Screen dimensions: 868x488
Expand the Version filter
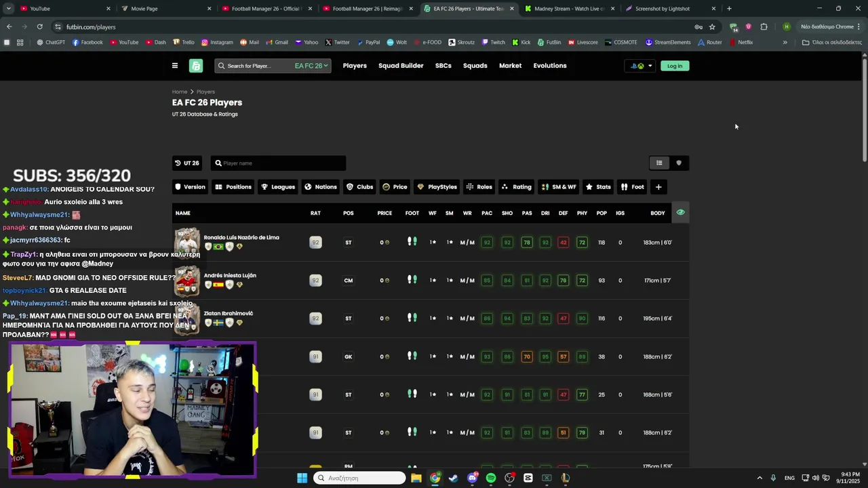tap(190, 187)
